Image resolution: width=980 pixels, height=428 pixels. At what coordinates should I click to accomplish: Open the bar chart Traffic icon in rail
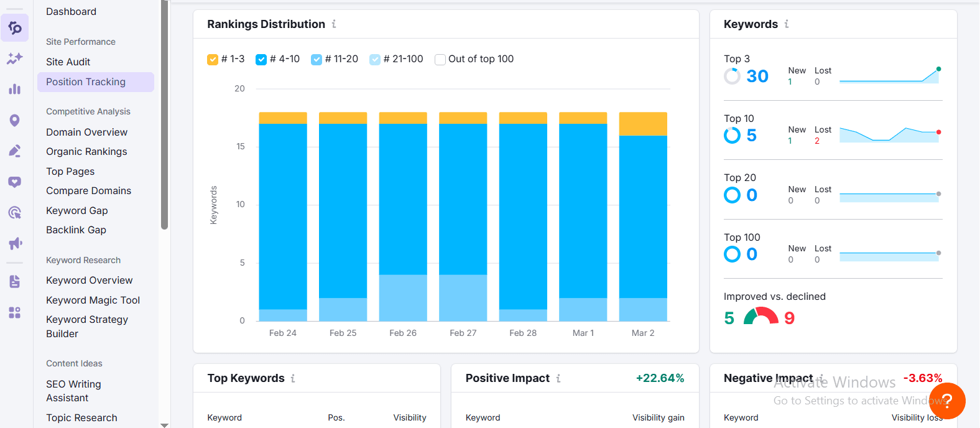[x=15, y=89]
